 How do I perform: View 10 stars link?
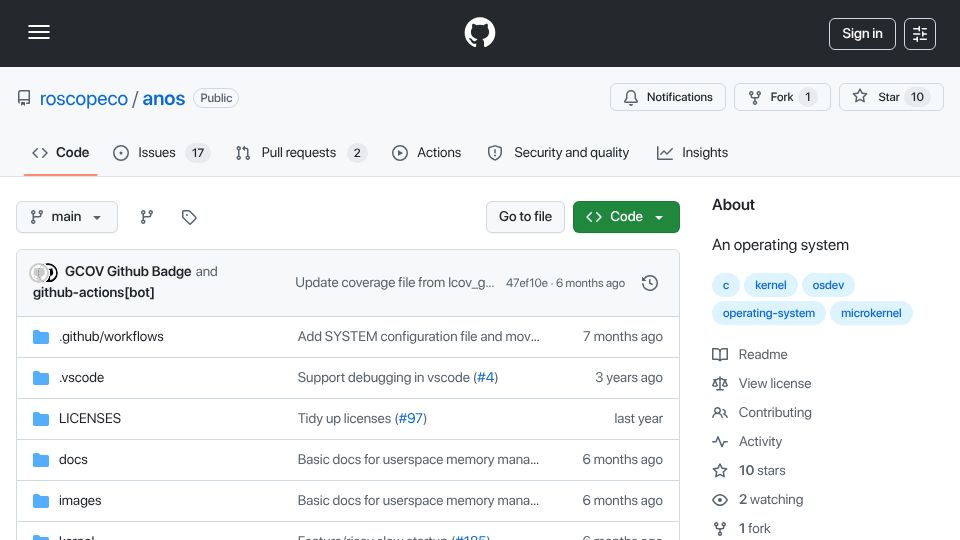pyautogui.click(x=762, y=470)
